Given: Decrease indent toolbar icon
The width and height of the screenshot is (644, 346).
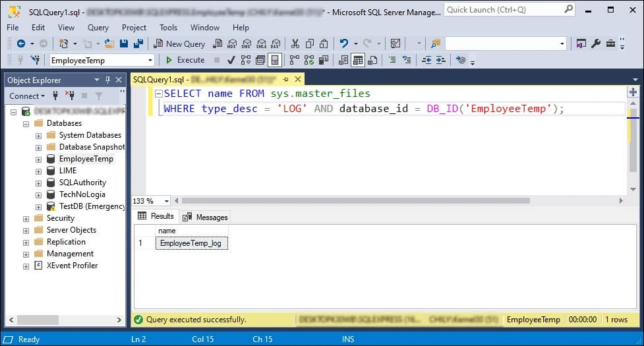Looking at the screenshot, I should coord(426,61).
